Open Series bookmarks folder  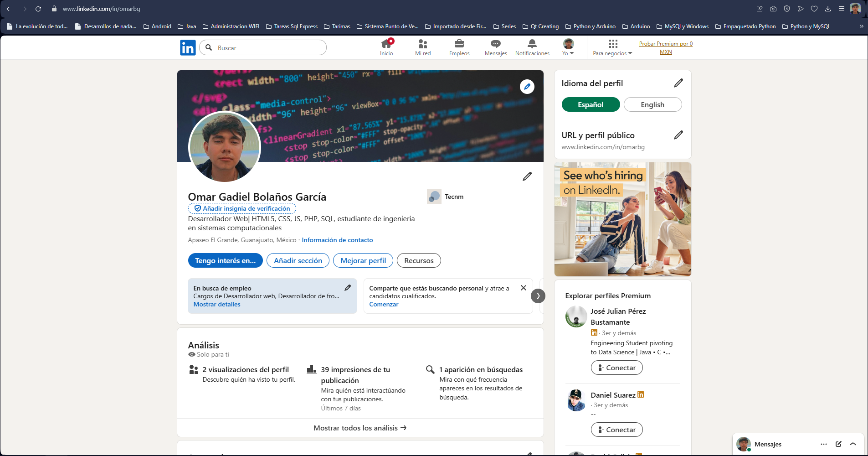point(504,26)
